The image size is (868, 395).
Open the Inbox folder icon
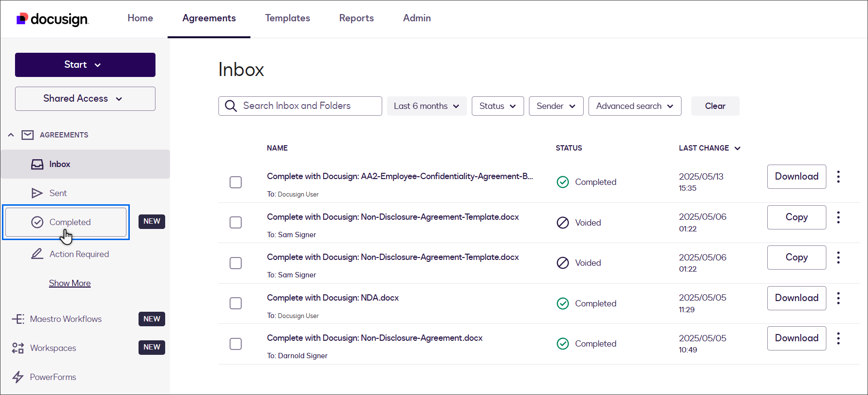[37, 165]
